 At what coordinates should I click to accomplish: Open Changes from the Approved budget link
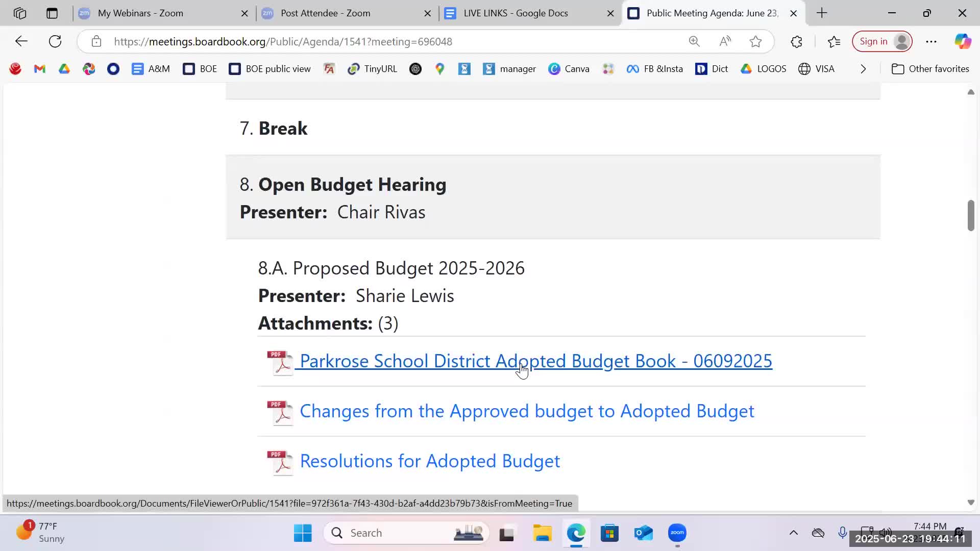tap(526, 411)
